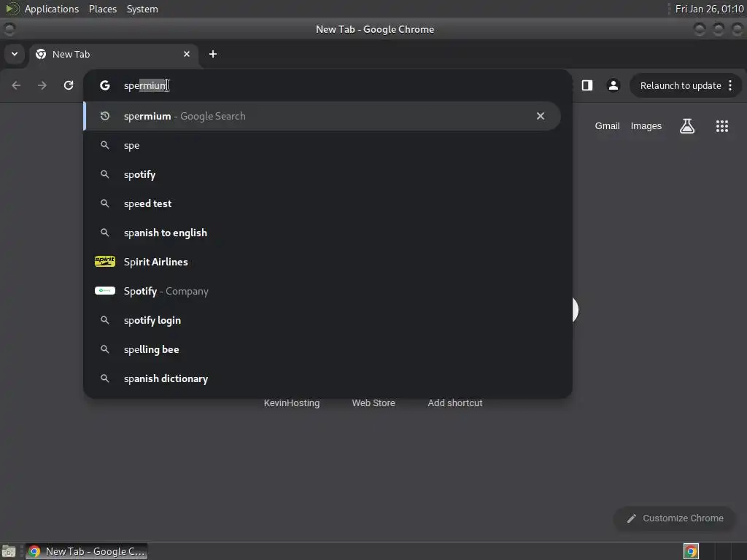The width and height of the screenshot is (747, 560).
Task: Click Relaunch to update button
Action: coord(681,86)
